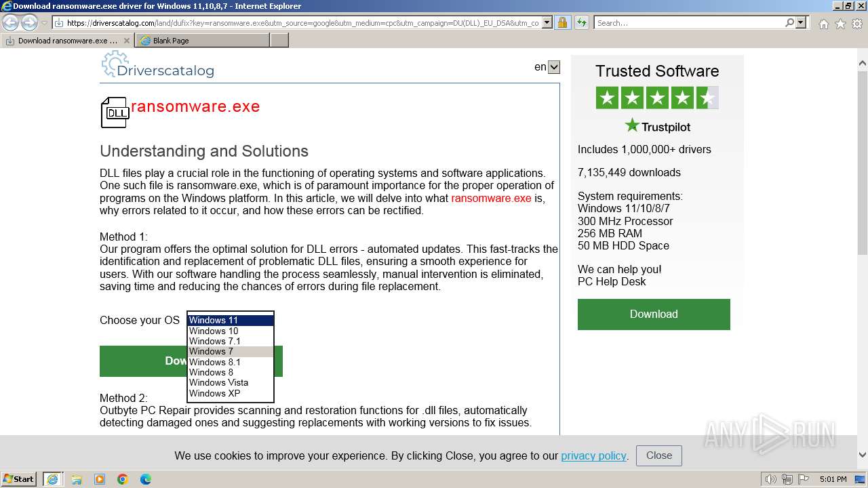This screenshot has height=488, width=868.
Task: Click the Action Center flag icon
Action: click(x=804, y=479)
